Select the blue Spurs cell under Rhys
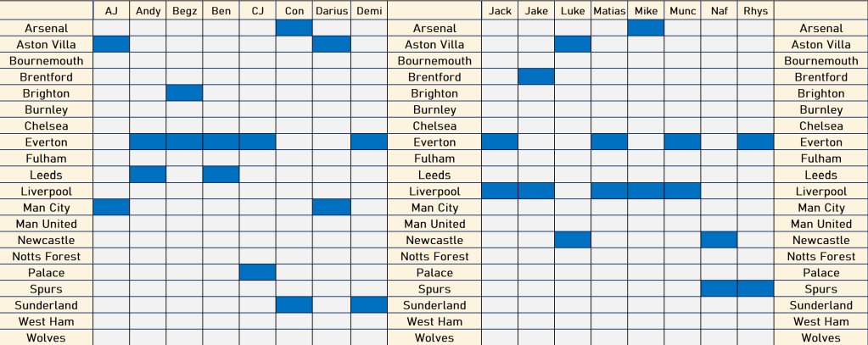Screen dimensions: 868x345 pos(755,289)
